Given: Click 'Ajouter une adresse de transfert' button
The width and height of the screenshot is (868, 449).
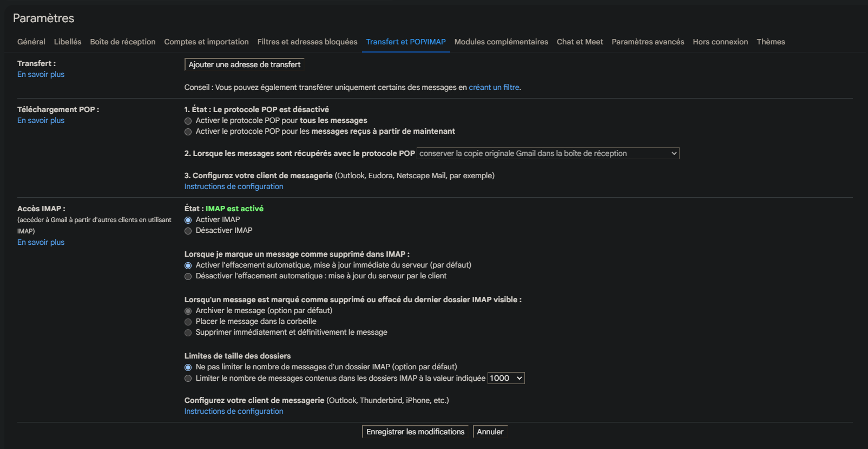Looking at the screenshot, I should point(245,64).
